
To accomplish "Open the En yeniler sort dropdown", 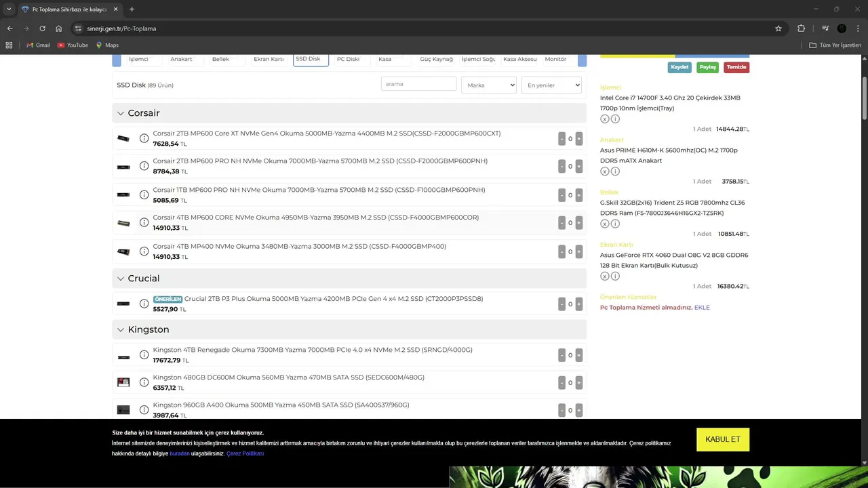I will click(x=551, y=85).
